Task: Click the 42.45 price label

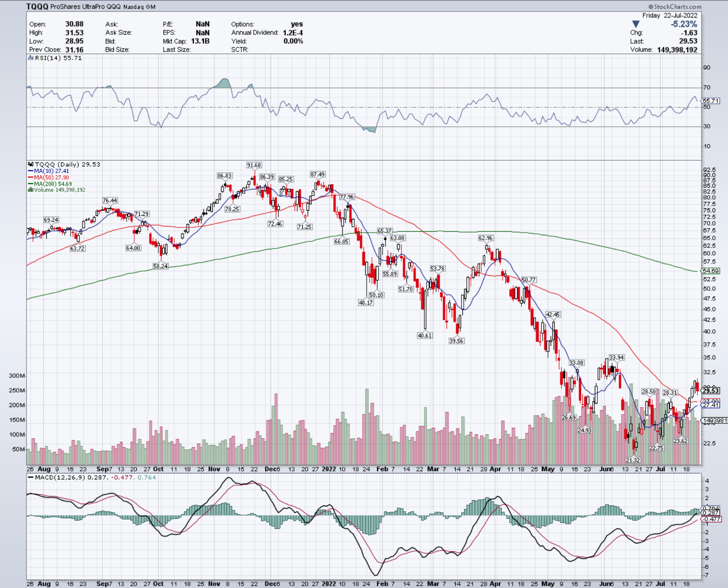Action: (553, 314)
